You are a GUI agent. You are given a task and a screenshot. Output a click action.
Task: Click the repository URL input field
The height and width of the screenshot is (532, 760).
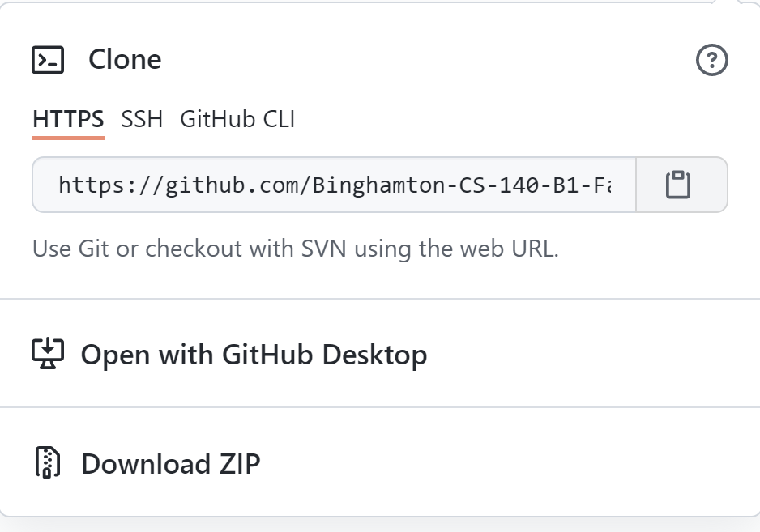tap(334, 185)
